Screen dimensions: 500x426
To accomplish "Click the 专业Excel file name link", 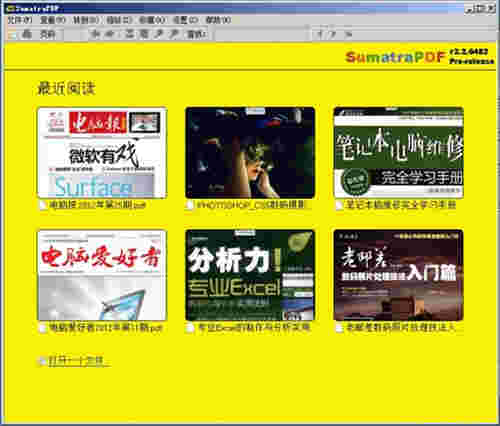I will [x=254, y=328].
